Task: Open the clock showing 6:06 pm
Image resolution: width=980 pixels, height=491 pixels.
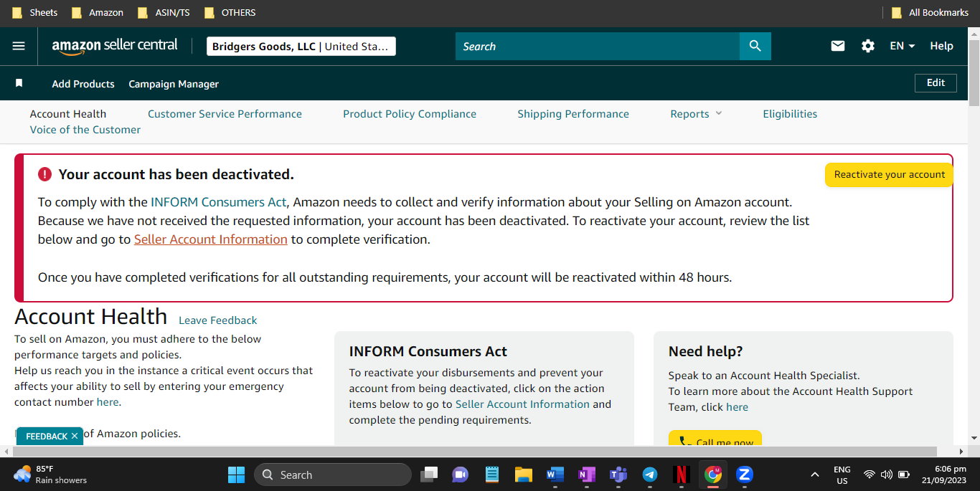Action: pyautogui.click(x=946, y=475)
